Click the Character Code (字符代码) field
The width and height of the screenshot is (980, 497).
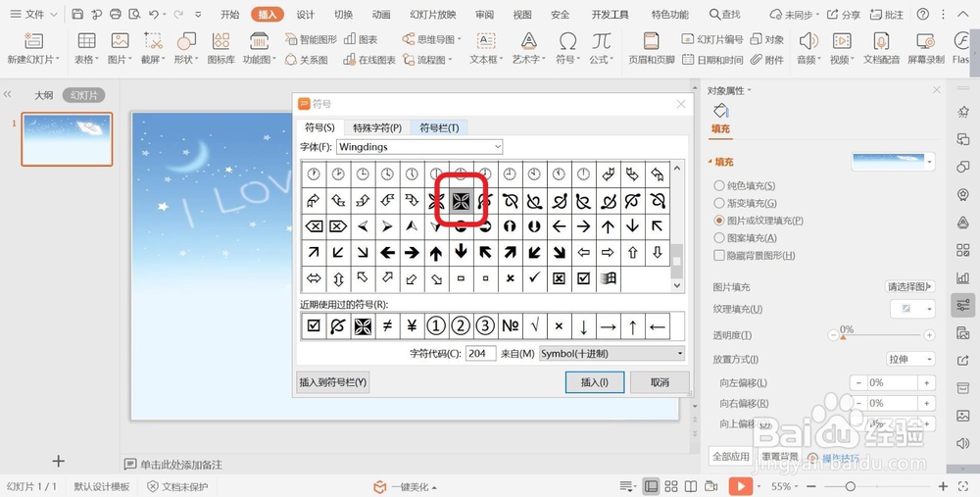point(480,353)
